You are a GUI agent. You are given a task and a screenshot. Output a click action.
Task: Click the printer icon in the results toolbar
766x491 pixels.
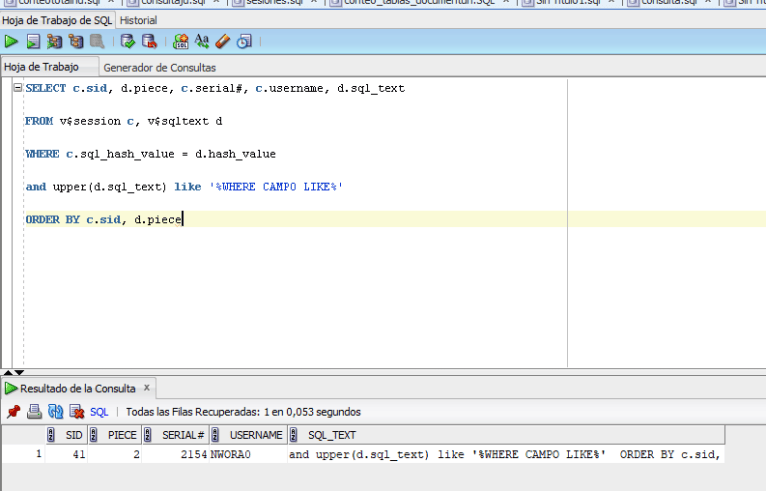click(x=34, y=412)
